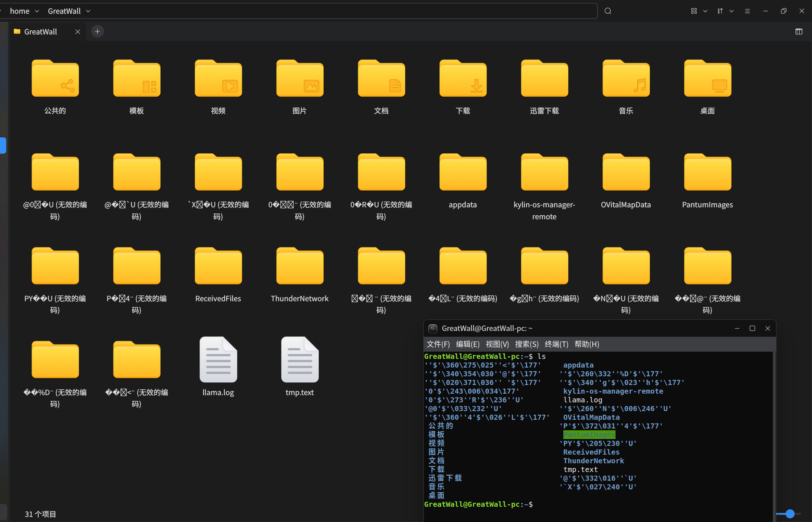Open the hamburger options menu
812x522 pixels.
[747, 11]
